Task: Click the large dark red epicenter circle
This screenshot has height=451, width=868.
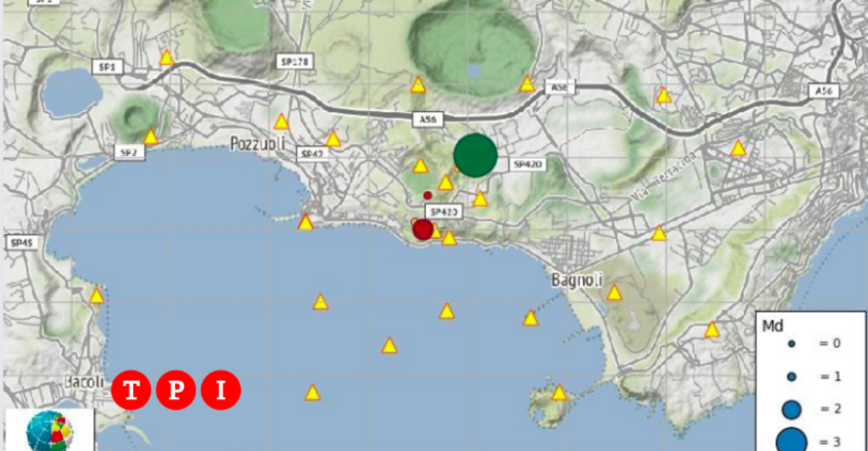Action: point(423,229)
